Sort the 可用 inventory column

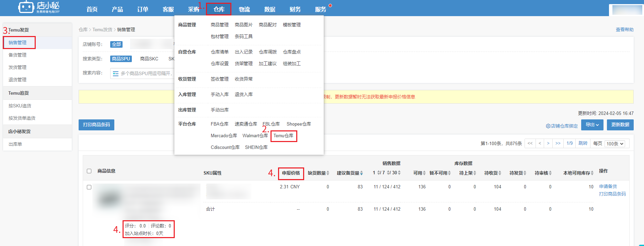(424, 173)
